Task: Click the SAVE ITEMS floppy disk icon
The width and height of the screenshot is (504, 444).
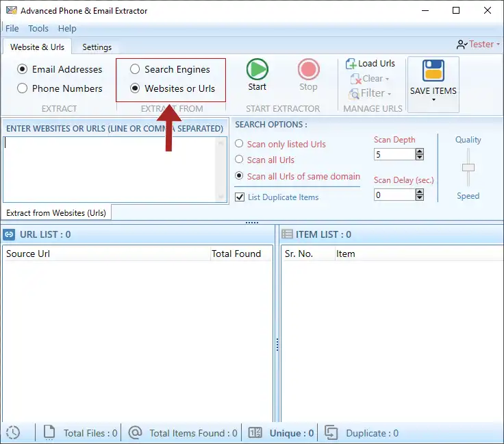Action: coord(433,71)
